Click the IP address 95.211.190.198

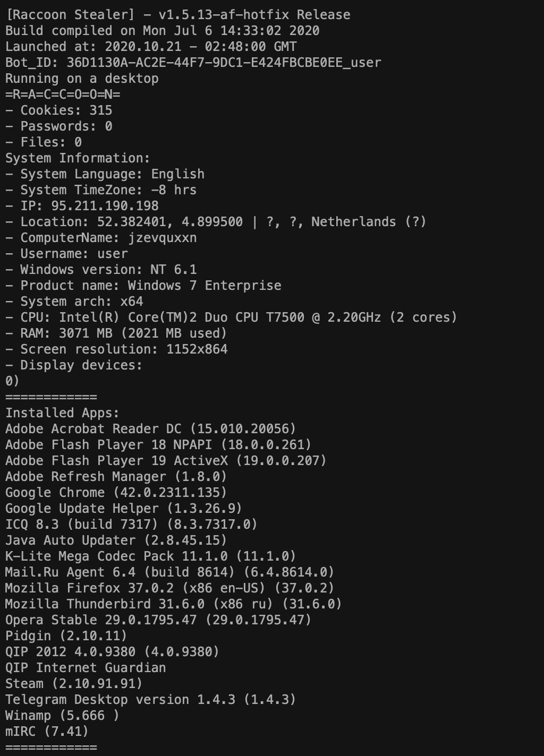[x=105, y=206]
